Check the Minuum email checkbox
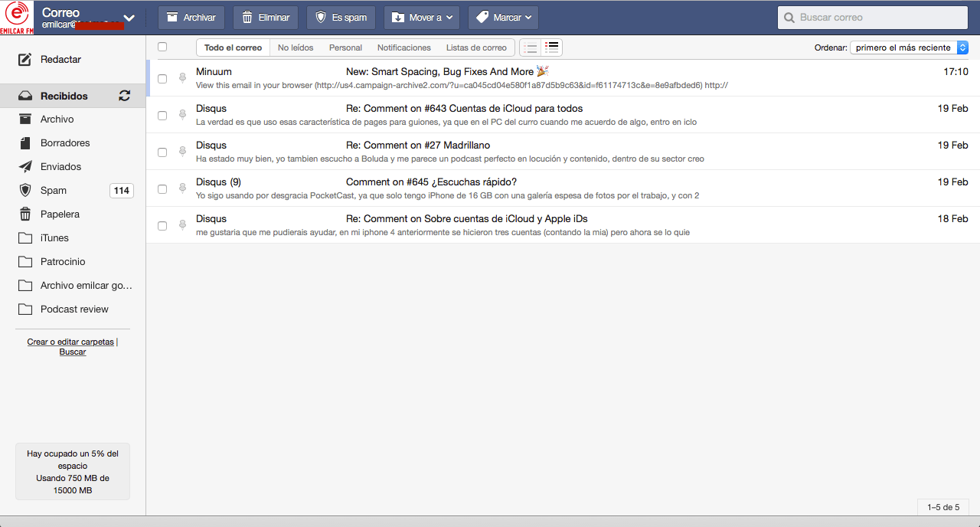Image resolution: width=980 pixels, height=527 pixels. pos(162,78)
